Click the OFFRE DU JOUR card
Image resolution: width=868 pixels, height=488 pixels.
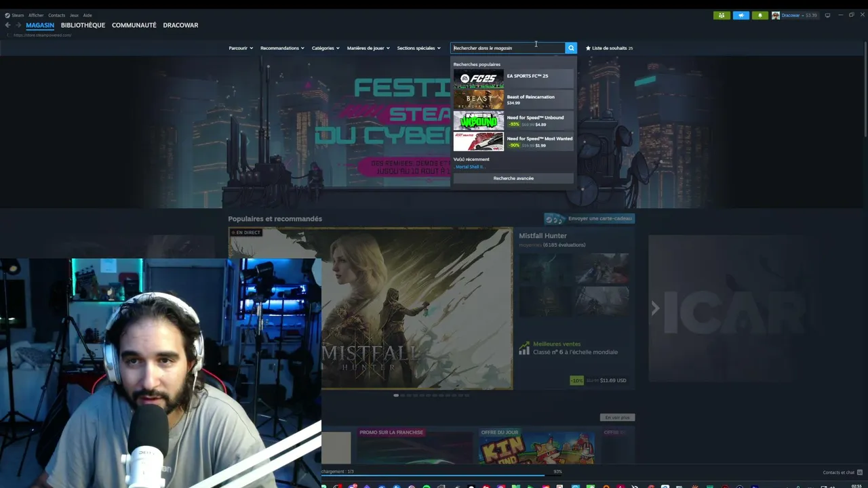coord(536,446)
